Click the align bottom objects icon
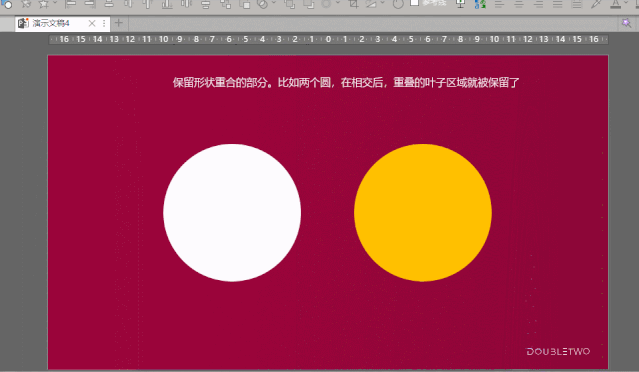 pyautogui.click(x=167, y=4)
